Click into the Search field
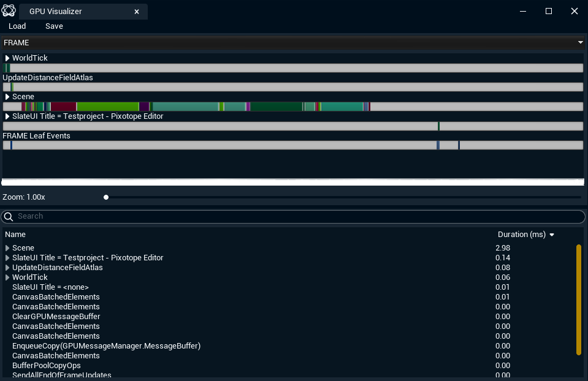Image resolution: width=588 pixels, height=381 pixels. tap(294, 216)
